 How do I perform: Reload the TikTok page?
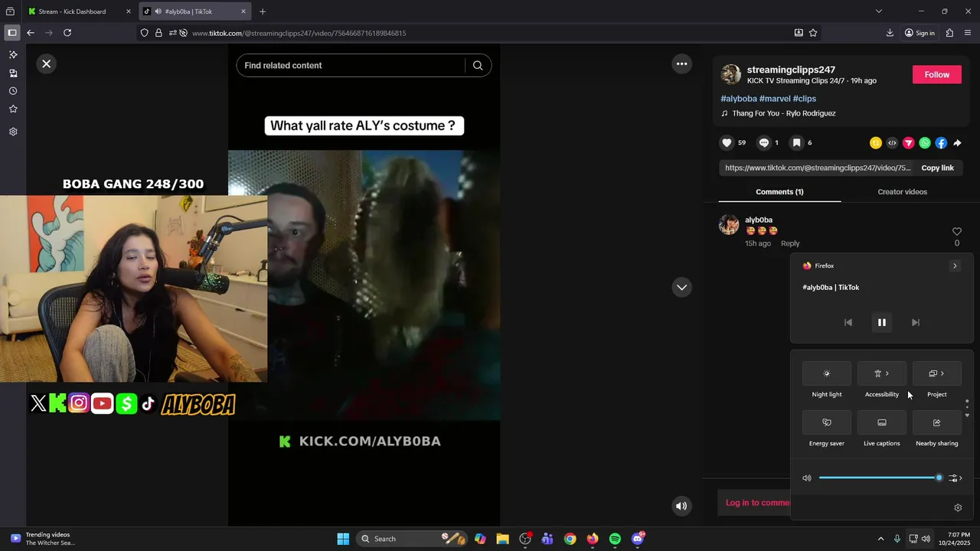[x=67, y=33]
